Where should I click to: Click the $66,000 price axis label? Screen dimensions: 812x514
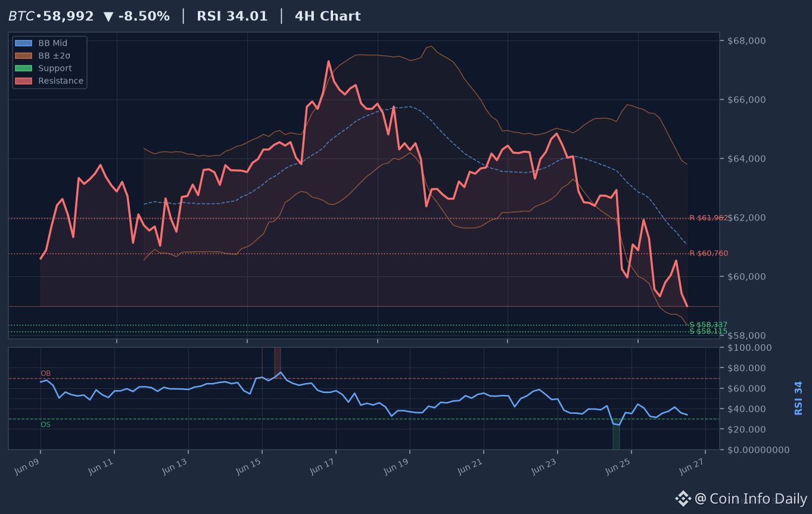(746, 99)
